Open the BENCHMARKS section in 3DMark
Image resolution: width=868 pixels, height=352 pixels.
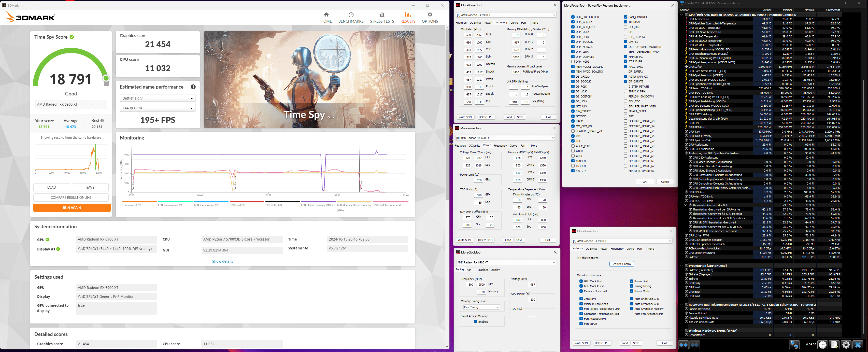coord(351,18)
